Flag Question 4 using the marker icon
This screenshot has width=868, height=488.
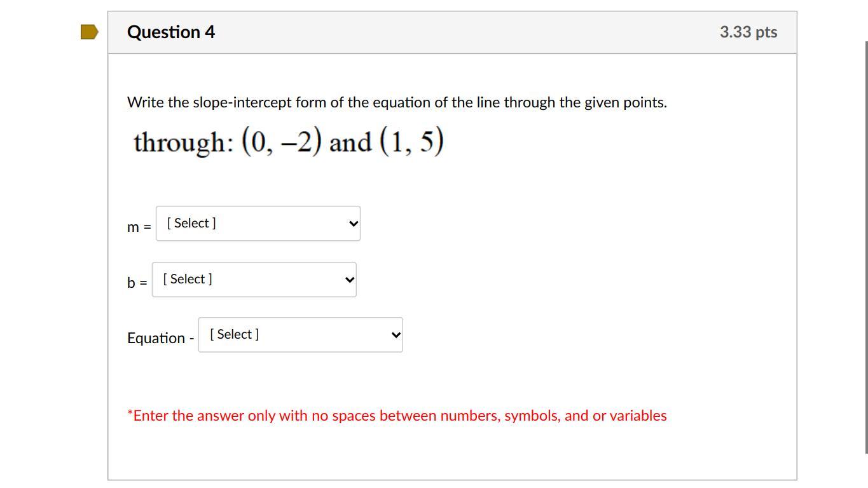click(x=90, y=32)
